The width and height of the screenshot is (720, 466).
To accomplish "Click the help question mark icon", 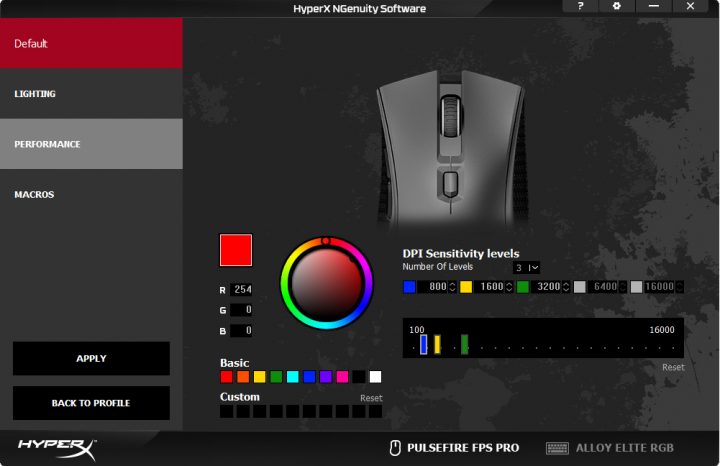I will coord(580,7).
